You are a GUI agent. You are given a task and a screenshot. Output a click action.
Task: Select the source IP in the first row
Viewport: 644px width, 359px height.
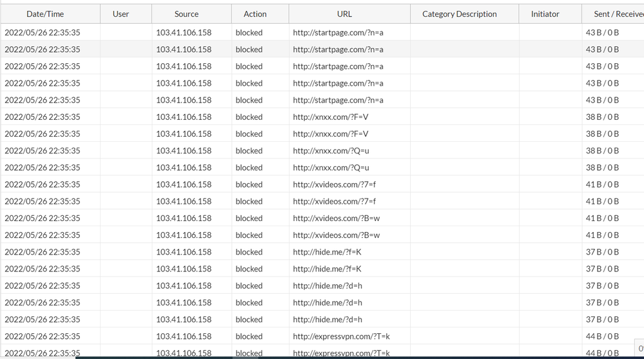184,32
